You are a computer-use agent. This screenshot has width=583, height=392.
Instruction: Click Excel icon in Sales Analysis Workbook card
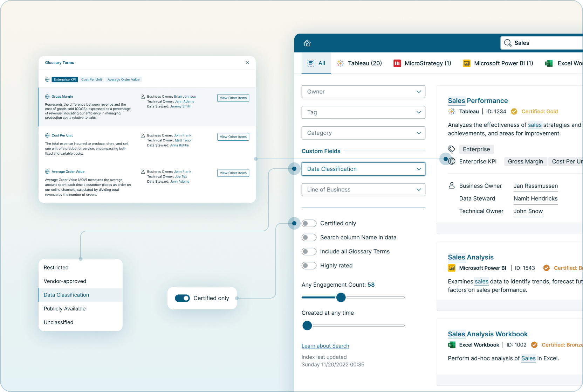coord(452,345)
